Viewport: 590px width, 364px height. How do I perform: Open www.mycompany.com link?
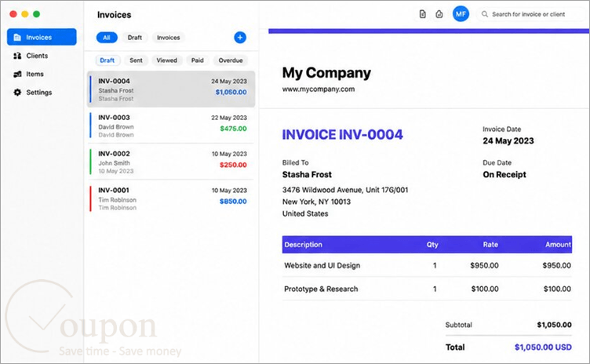click(x=319, y=89)
